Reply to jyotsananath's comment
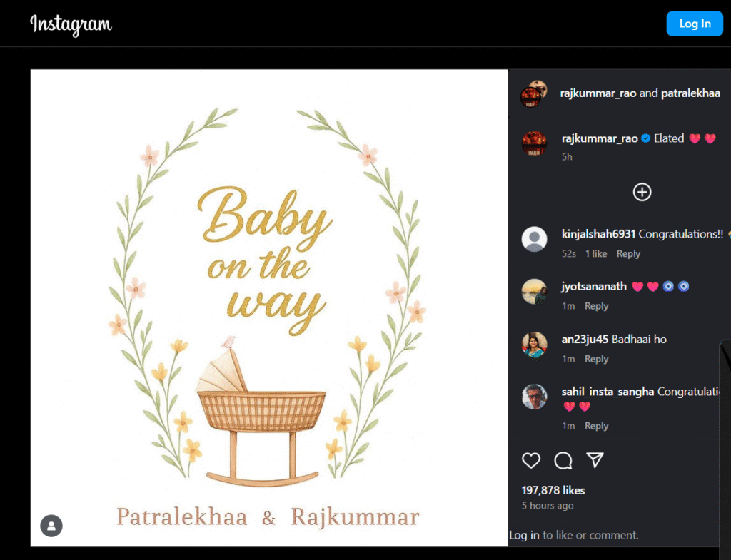 [x=597, y=306]
